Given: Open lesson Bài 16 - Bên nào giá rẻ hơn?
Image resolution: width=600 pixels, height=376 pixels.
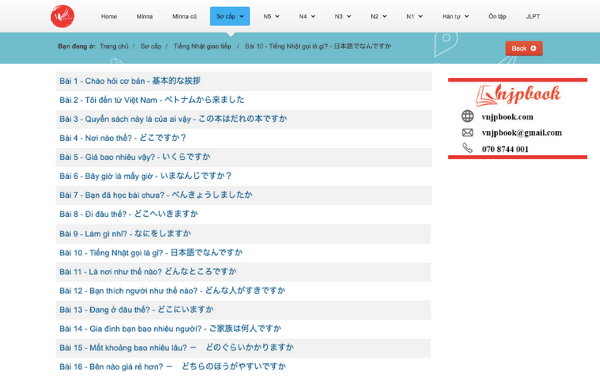Looking at the screenshot, I should [x=173, y=367].
